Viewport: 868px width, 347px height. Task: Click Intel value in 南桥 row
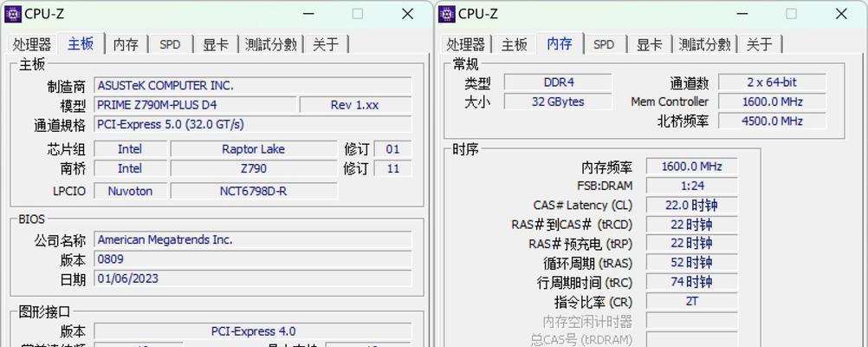point(130,168)
